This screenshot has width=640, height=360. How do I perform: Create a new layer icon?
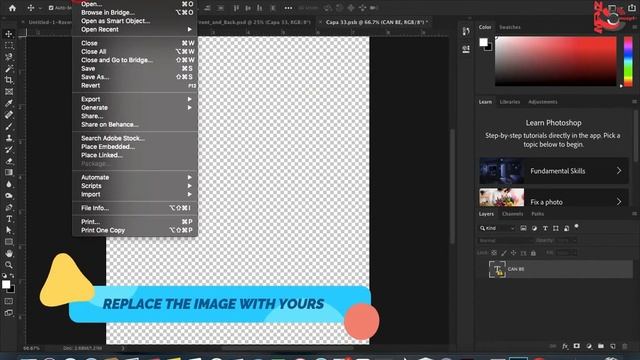[x=613, y=346]
